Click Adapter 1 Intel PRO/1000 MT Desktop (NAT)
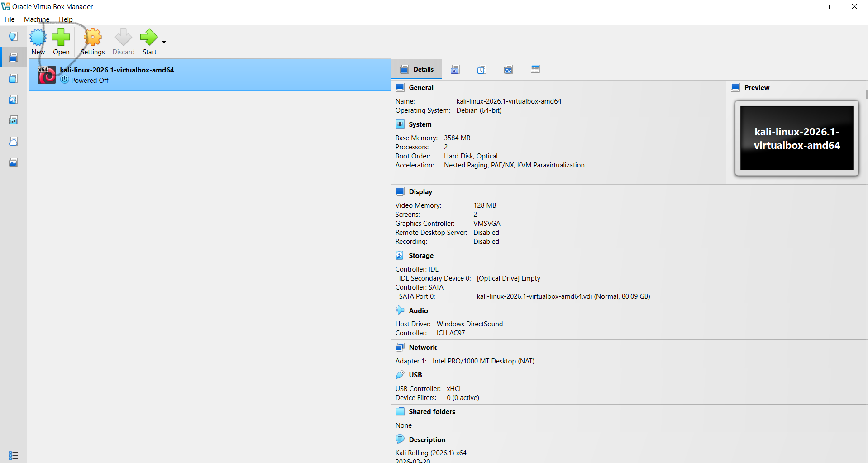Image resolution: width=868 pixels, height=463 pixels. 483,361
